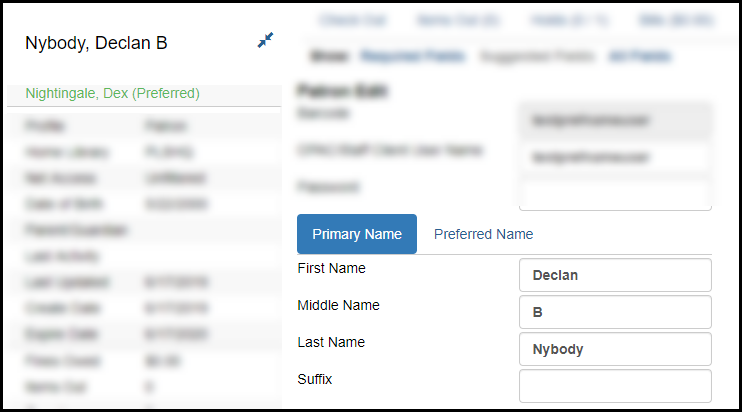The image size is (742, 412).
Task: Click the patron name heading Nybody, Declan B
Action: 96,43
